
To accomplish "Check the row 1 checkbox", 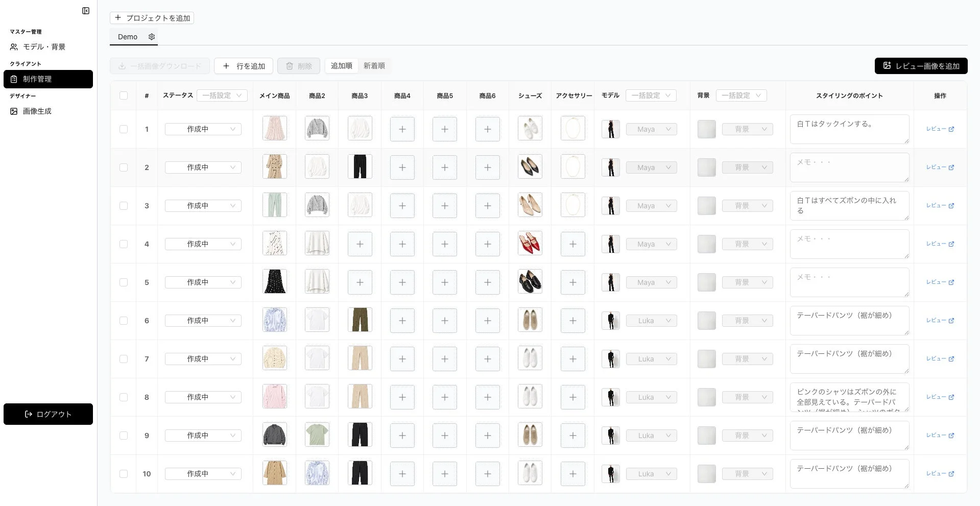I will coord(124,129).
